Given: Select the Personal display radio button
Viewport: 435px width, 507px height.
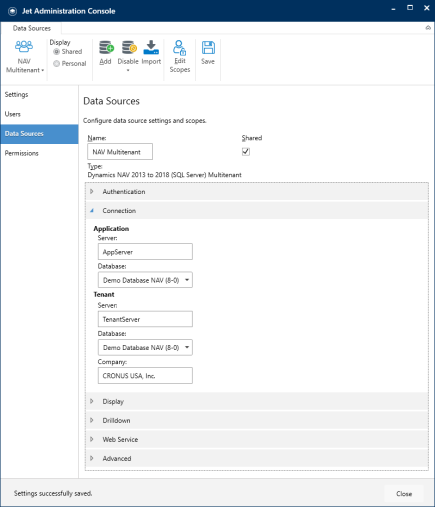Looking at the screenshot, I should 56,63.
